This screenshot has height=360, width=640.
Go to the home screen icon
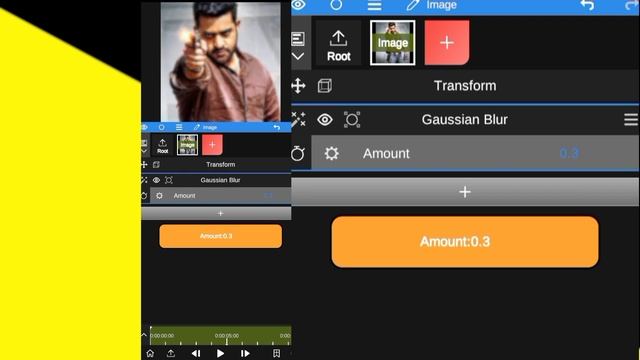(x=150, y=353)
